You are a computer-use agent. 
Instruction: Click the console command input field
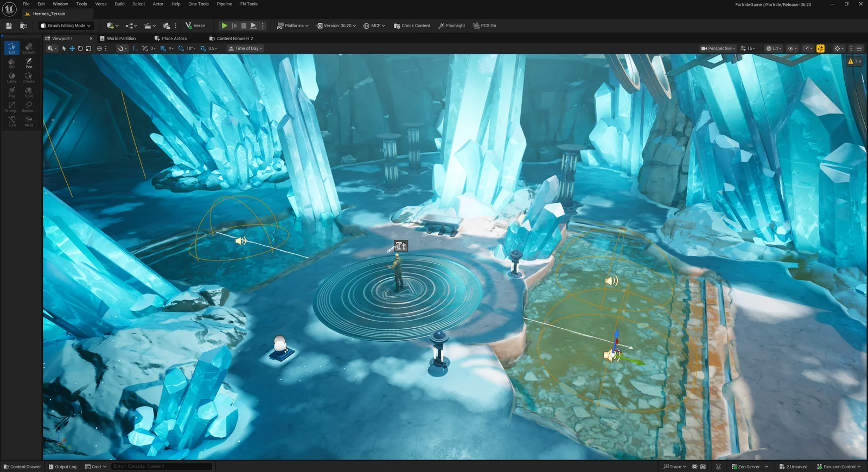click(x=162, y=467)
